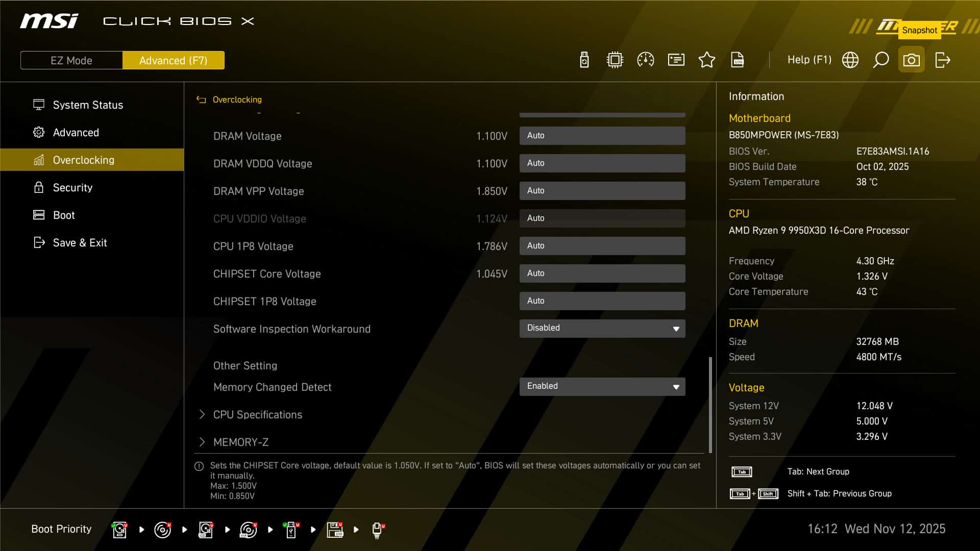Click the BIOS version E7E83AMSI.1A16
Screen dimensions: 980x551
click(893, 152)
